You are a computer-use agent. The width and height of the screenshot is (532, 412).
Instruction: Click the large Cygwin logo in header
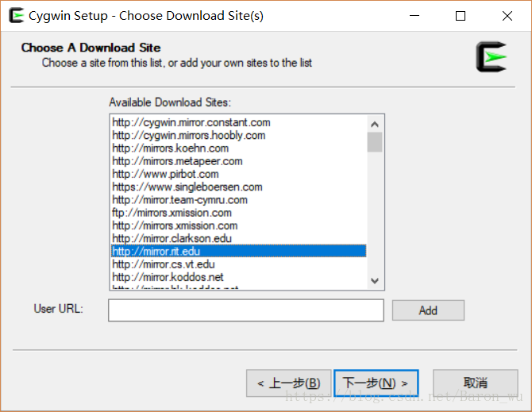(x=491, y=56)
